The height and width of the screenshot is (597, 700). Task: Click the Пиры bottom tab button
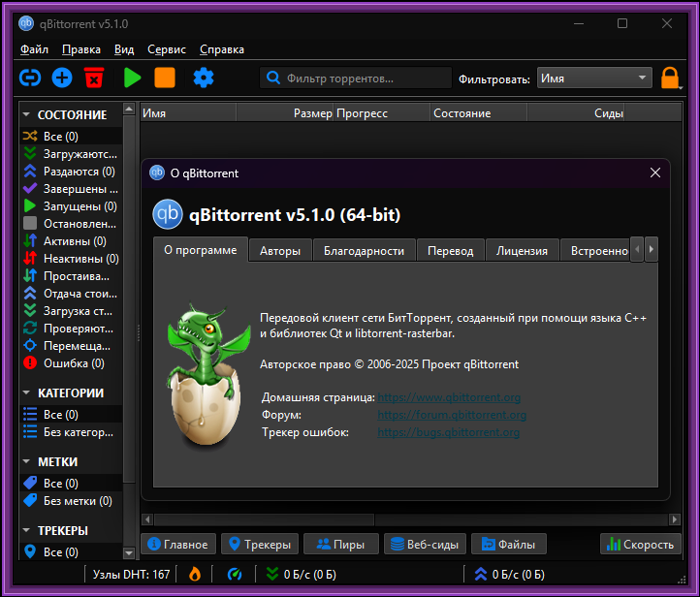[341, 544]
